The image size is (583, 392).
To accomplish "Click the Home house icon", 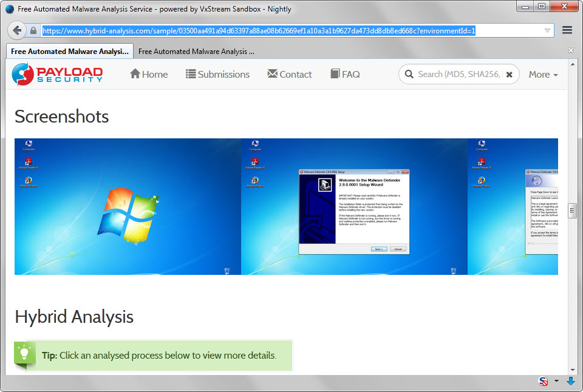I will coord(135,73).
